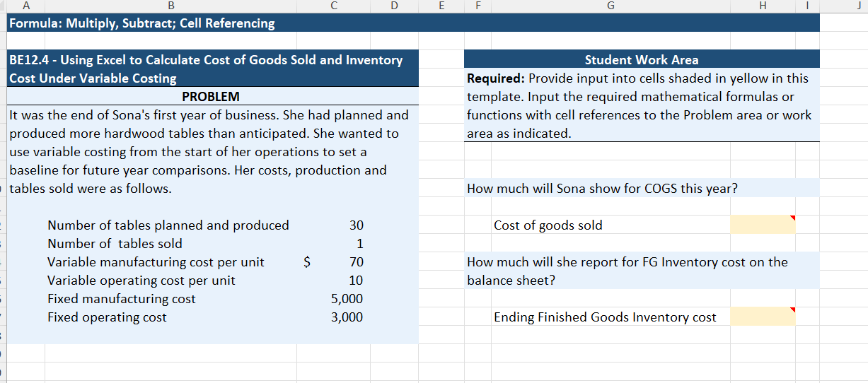Select 'Variable manufacturing cost per unit' label
868x383 pixels.
point(156,261)
